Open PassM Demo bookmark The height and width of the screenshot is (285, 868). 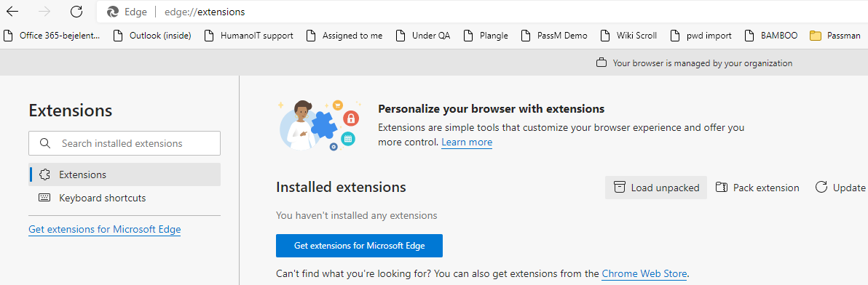click(x=554, y=36)
